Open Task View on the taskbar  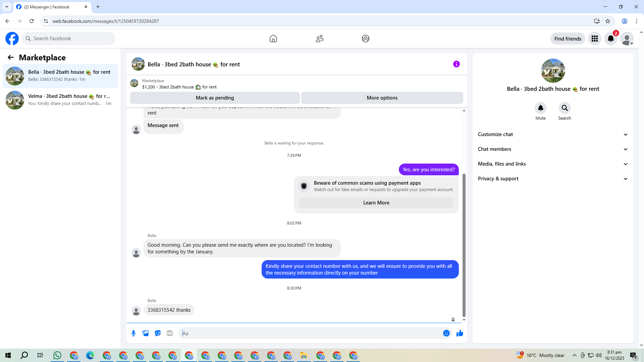click(x=40, y=355)
